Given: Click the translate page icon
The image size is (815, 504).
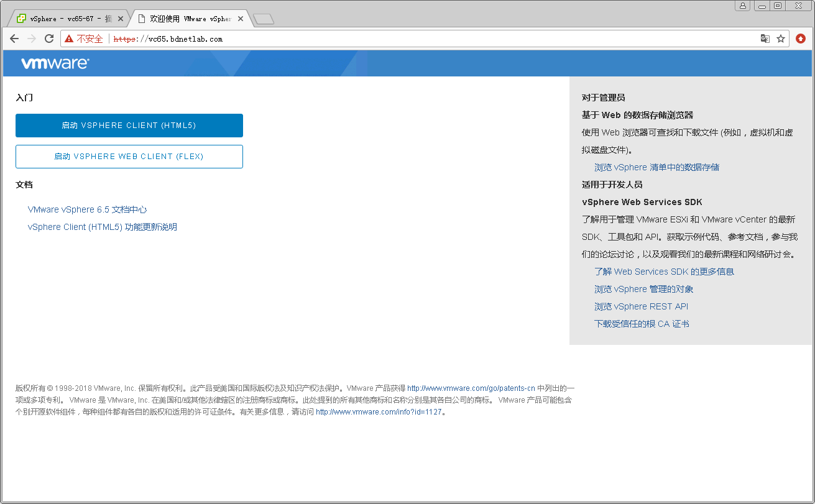Looking at the screenshot, I should point(765,39).
